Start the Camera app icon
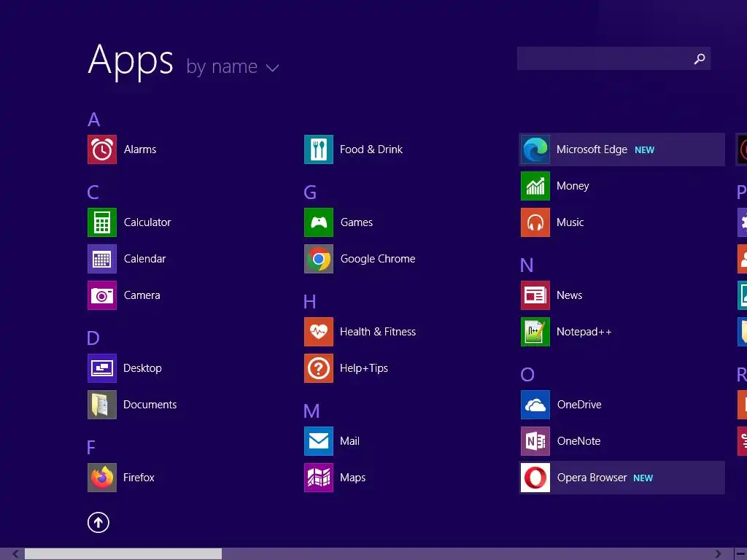 [x=102, y=295]
